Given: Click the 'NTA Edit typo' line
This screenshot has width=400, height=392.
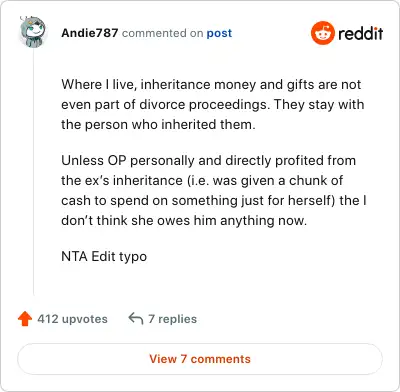Looking at the screenshot, I should coord(104,257).
